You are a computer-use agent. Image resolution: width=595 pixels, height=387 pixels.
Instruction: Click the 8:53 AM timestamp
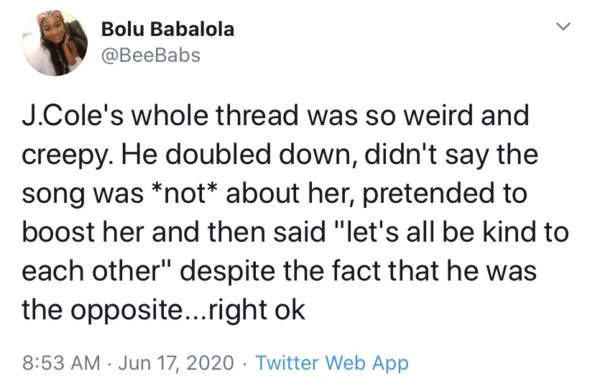click(61, 362)
